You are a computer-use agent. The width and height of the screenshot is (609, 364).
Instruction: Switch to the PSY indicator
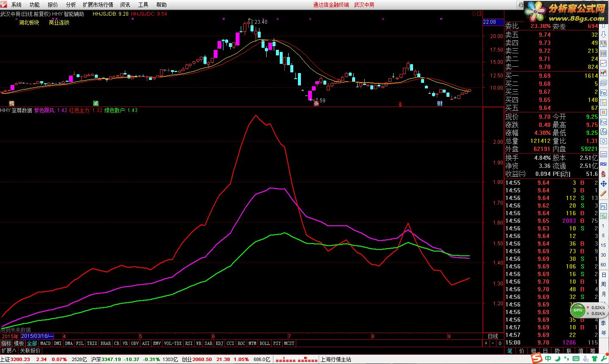pyautogui.click(x=277, y=343)
